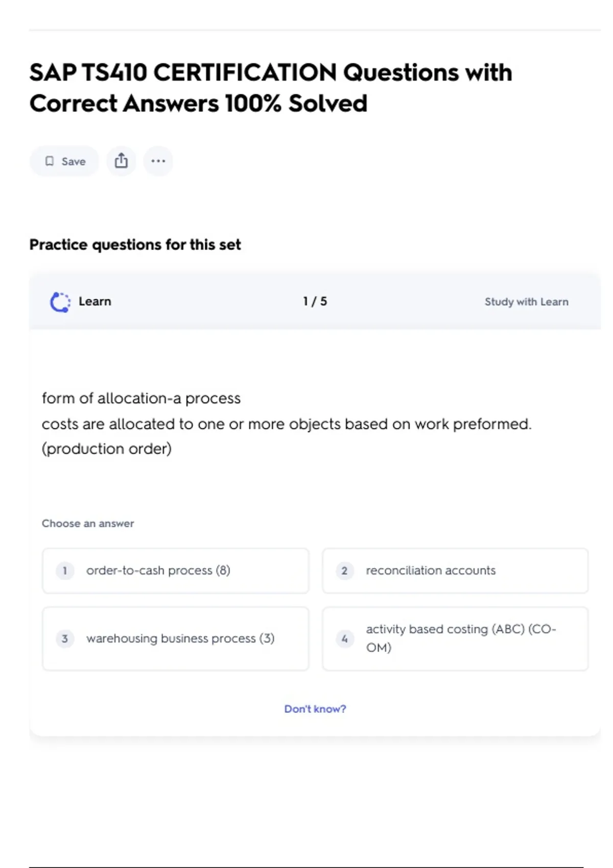Select answer 'order-to-cash process (8)'
Viewport: 613px width, 868px height.
coord(175,571)
